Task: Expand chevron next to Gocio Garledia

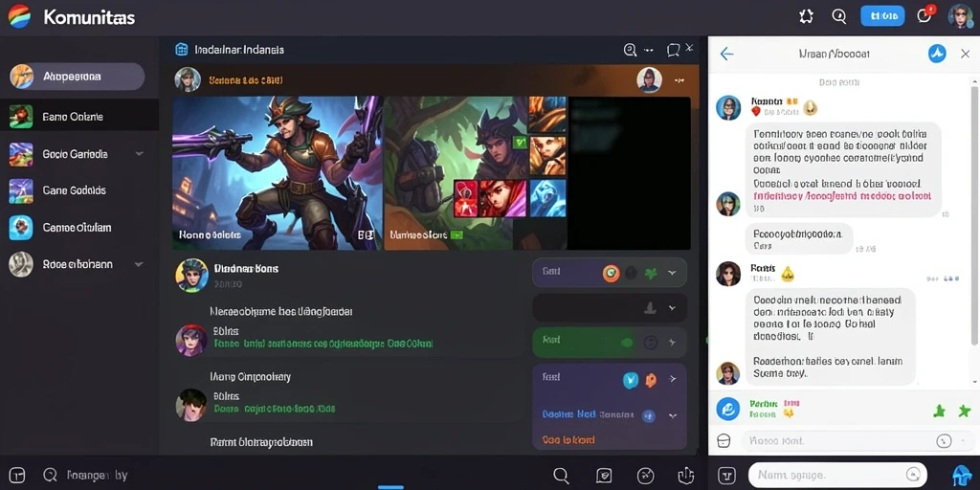Action: (140, 154)
